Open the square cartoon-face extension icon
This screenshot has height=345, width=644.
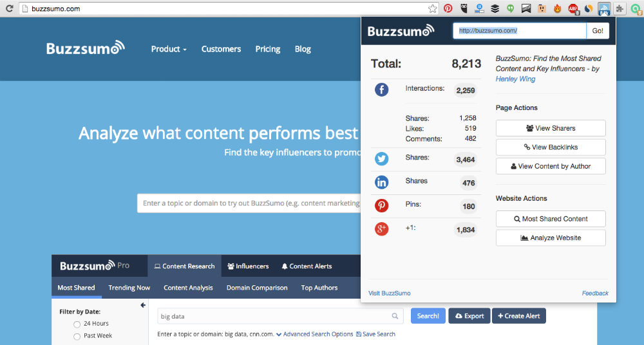pyautogui.click(x=542, y=8)
